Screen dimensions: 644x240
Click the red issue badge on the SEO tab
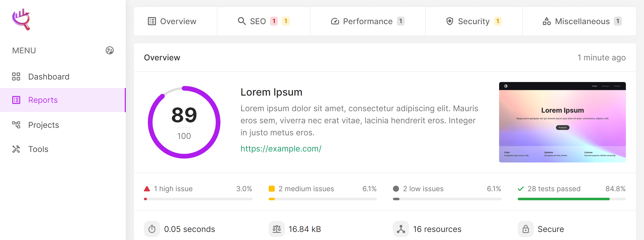point(274,21)
